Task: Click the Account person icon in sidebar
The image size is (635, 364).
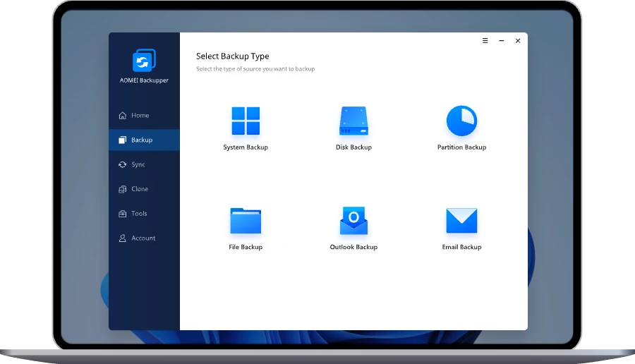Action: [123, 238]
